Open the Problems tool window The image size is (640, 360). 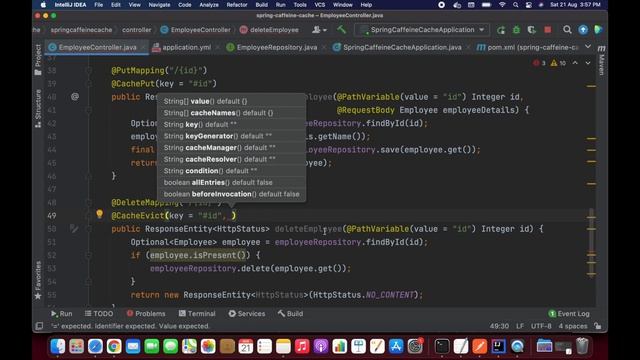(x=146, y=313)
